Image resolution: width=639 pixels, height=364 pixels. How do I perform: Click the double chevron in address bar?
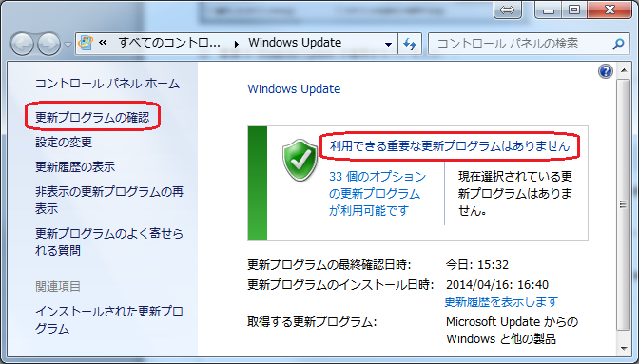(x=103, y=43)
